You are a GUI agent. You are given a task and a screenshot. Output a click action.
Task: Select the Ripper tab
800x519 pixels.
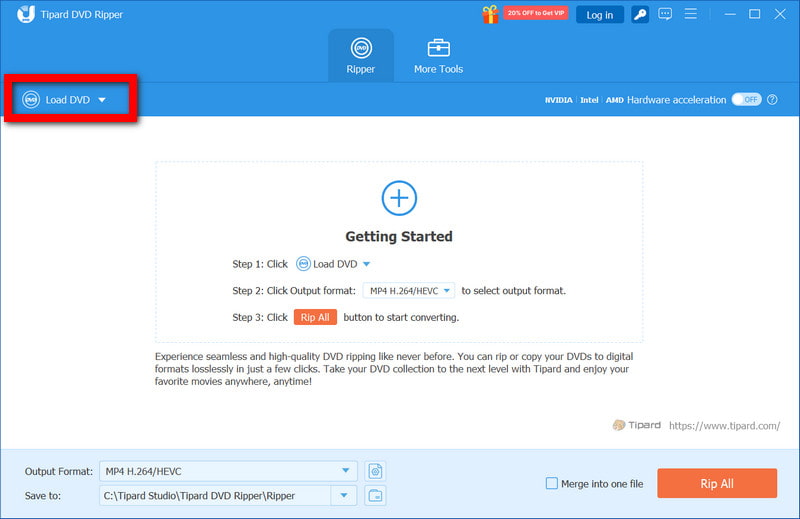361,56
